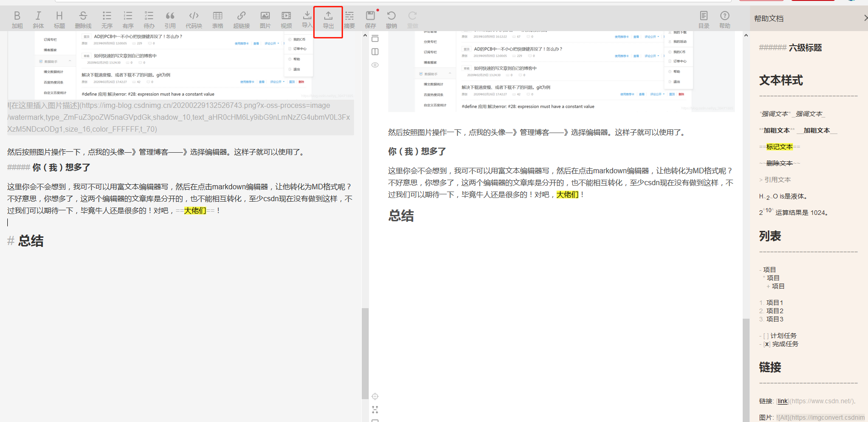
Task: Open the link hyperlink in the help document
Action: pyautogui.click(x=782, y=401)
